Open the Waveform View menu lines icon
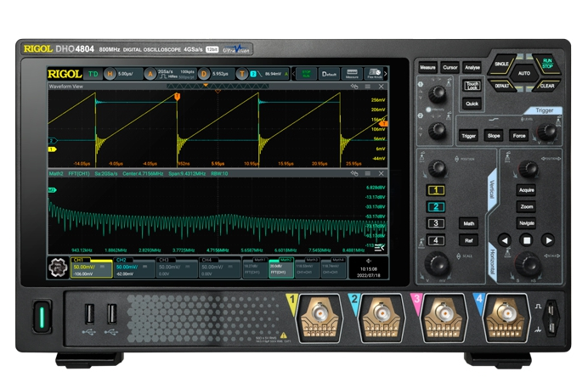Image resolution: width=588 pixels, height=377 pixels. [368, 87]
